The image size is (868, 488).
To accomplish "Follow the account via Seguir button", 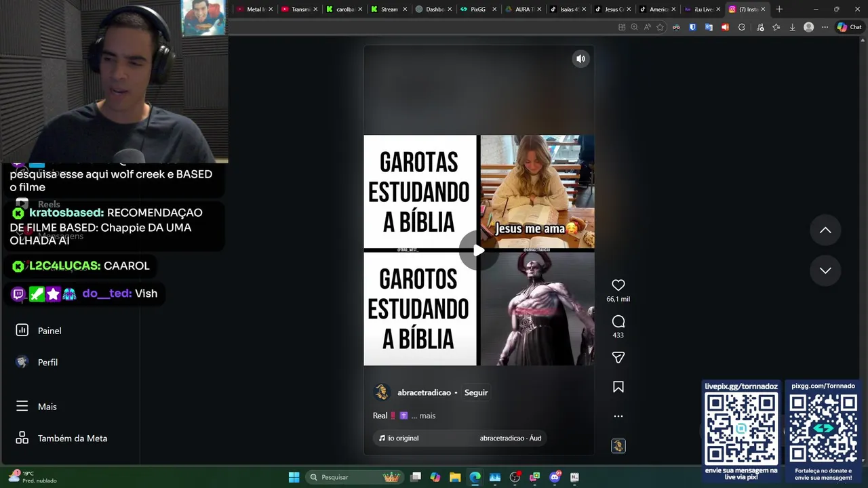I will 476,392.
